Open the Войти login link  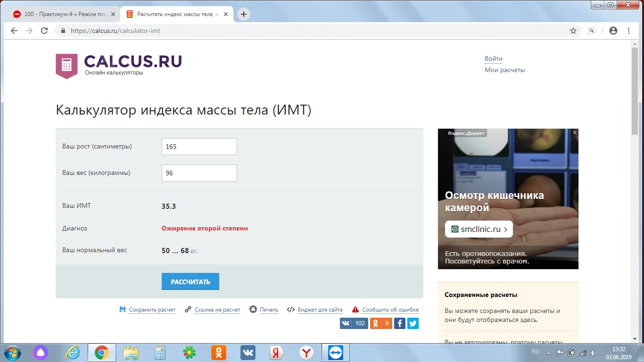(494, 59)
